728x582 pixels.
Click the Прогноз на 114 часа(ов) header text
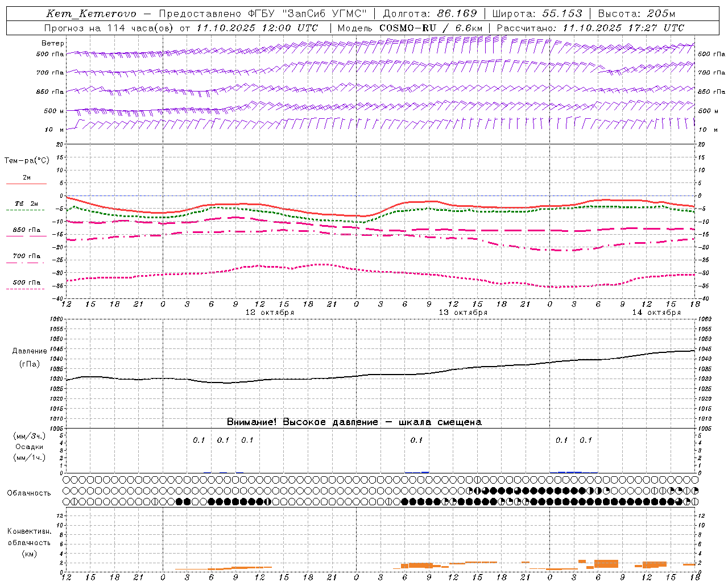click(x=109, y=28)
